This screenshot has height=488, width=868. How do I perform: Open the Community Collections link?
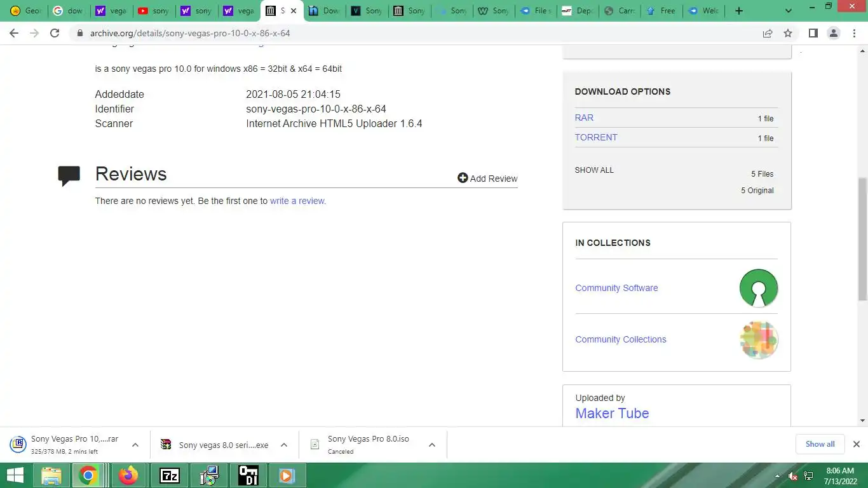point(621,339)
